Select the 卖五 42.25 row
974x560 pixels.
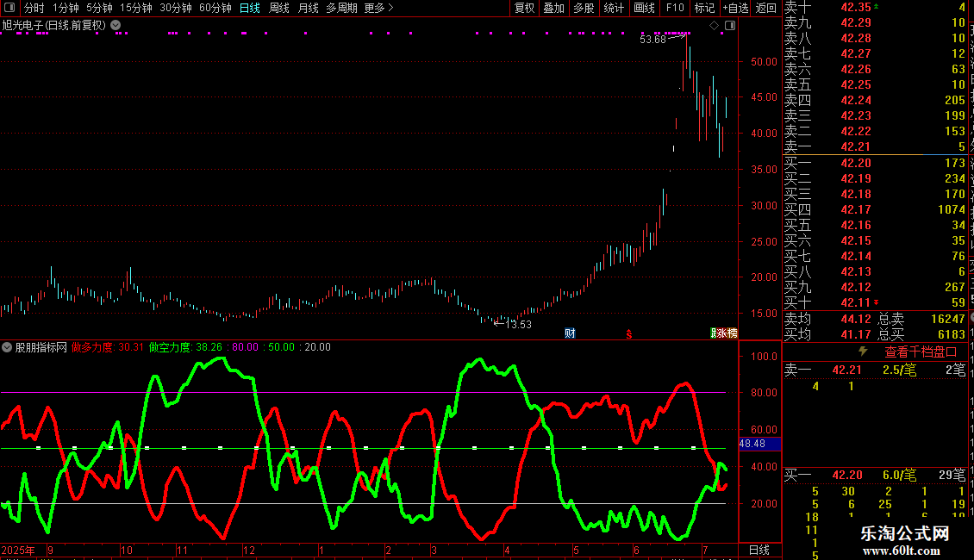click(x=875, y=84)
